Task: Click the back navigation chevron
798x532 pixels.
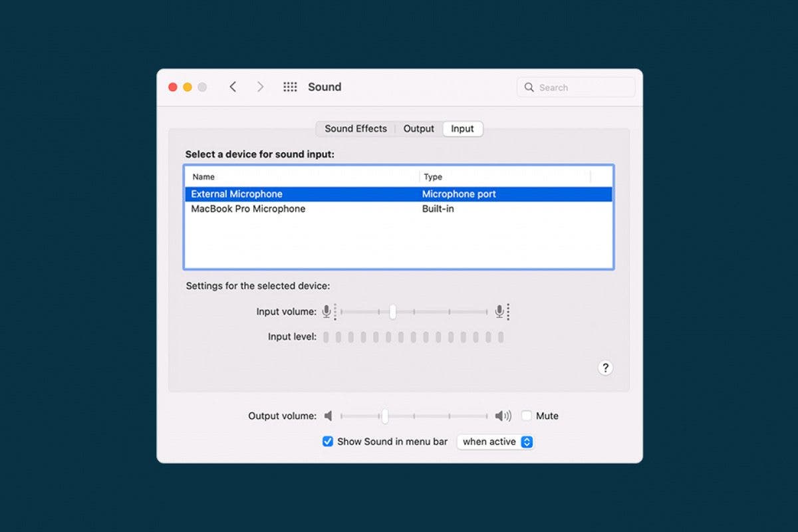Action: coord(233,87)
